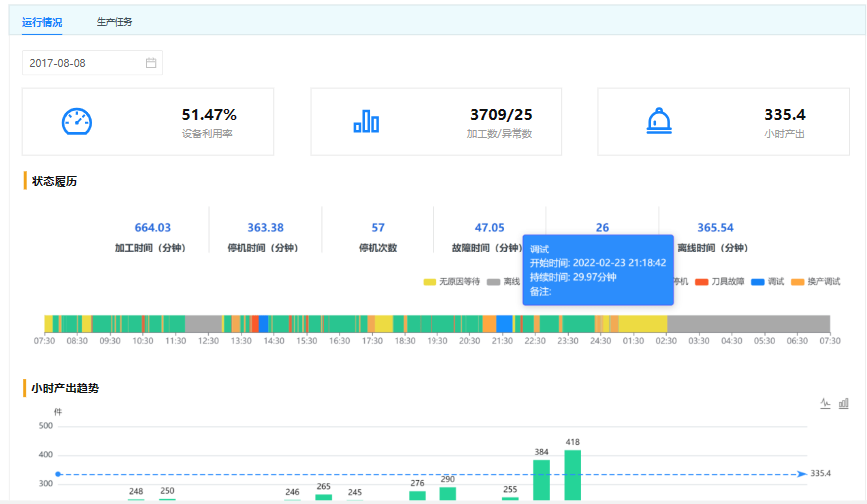Toggle 换产调试 legend item
Viewport: 867px width, 504px height.
coord(817,282)
